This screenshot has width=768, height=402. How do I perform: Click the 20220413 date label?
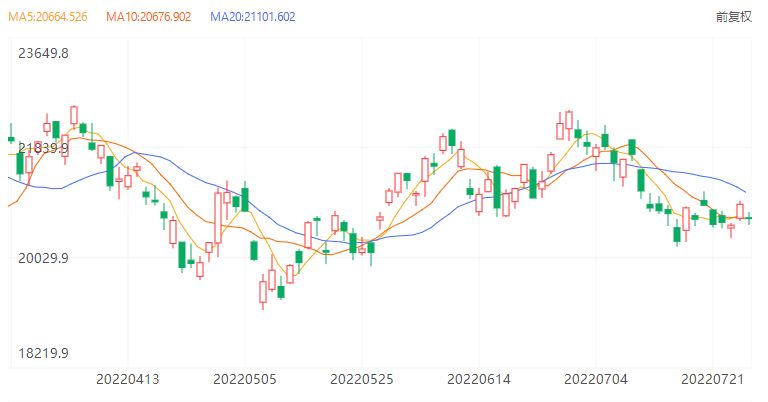[127, 380]
